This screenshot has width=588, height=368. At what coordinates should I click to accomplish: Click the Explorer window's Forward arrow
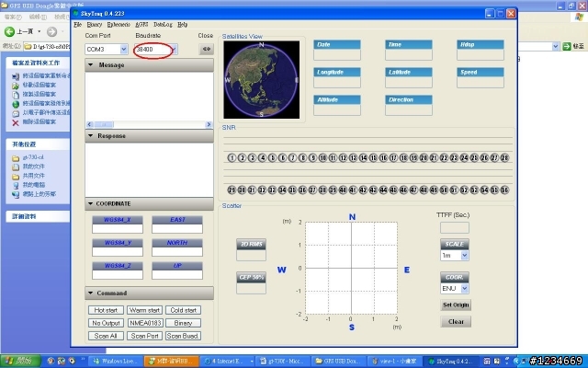tap(51, 31)
